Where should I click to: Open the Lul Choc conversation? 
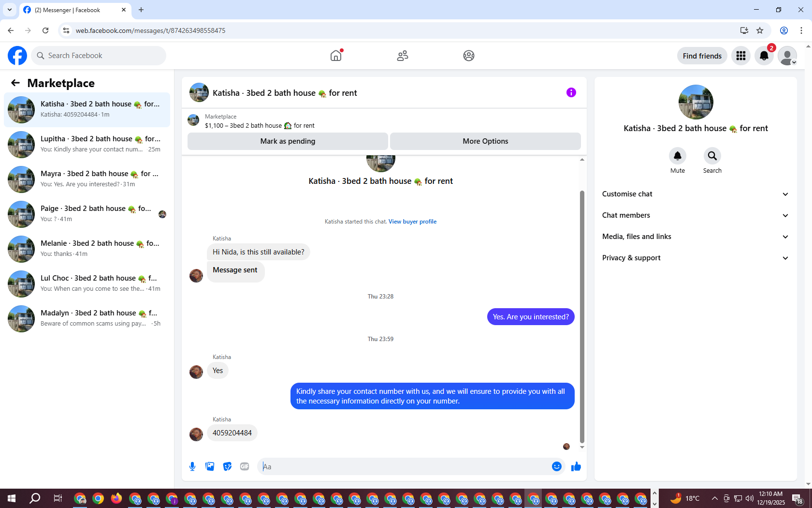pos(87,284)
